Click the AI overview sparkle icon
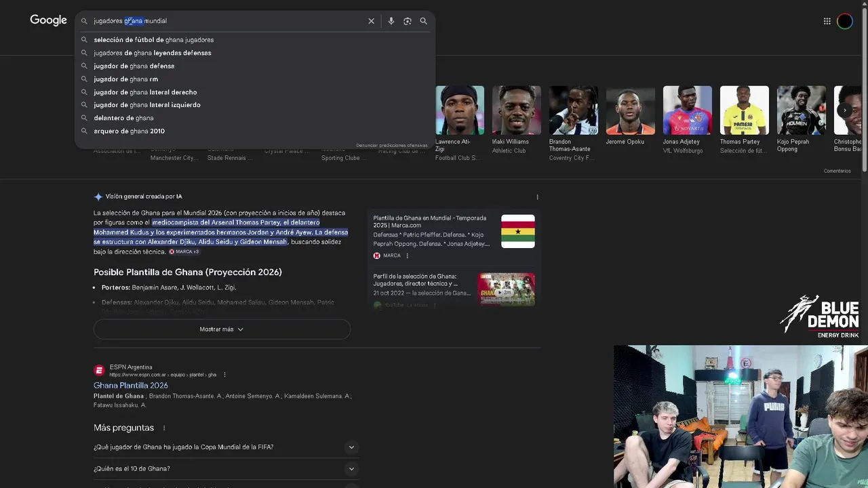868x488 pixels. point(98,197)
